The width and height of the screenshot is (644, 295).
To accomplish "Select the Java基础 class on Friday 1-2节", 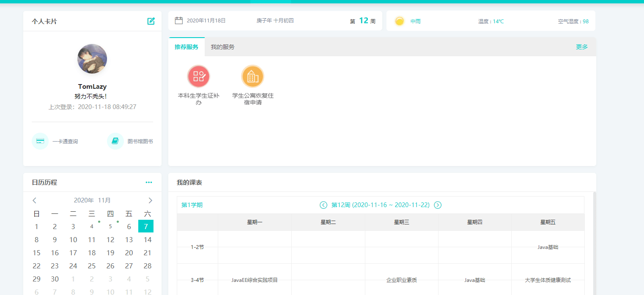I will pos(548,247).
